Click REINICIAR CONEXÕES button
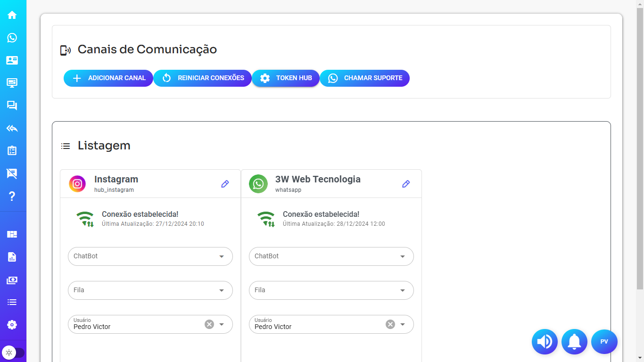This screenshot has height=362, width=644. point(203,78)
